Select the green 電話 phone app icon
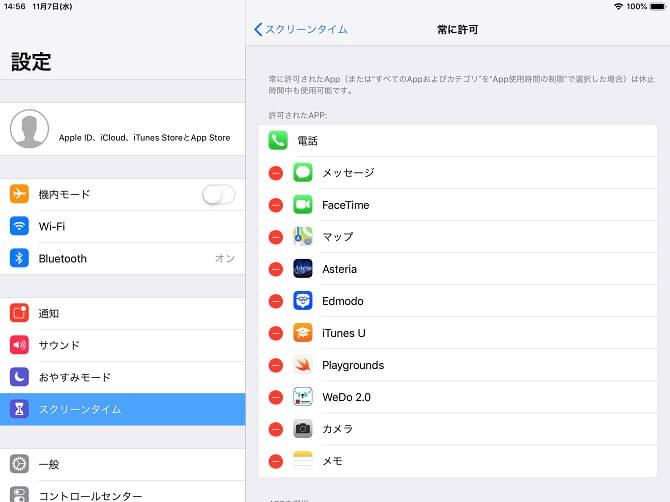Image resolution: width=670 pixels, height=502 pixels. [x=278, y=141]
